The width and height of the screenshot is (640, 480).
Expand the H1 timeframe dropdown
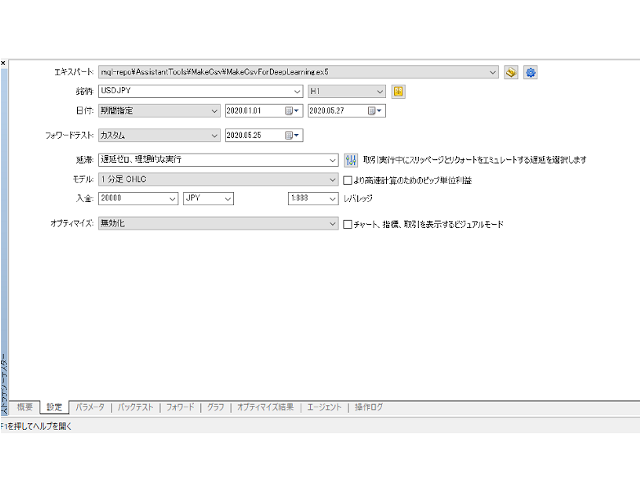[380, 91]
